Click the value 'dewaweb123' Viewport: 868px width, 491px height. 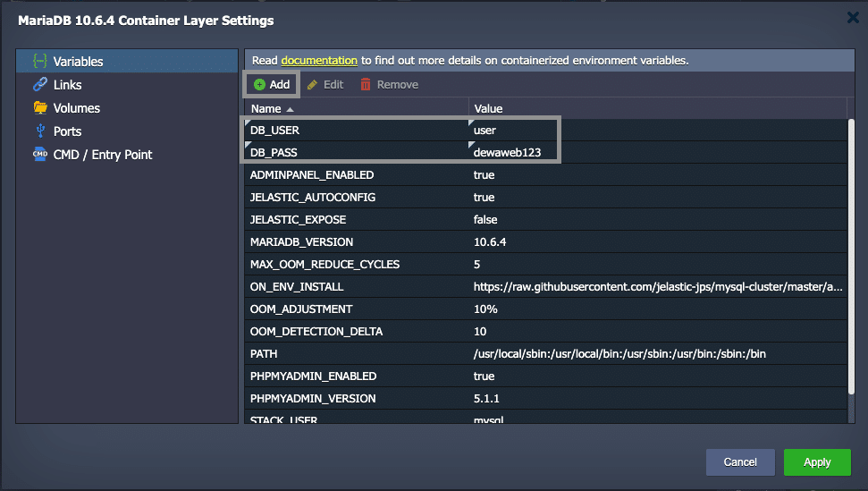pyautogui.click(x=507, y=152)
